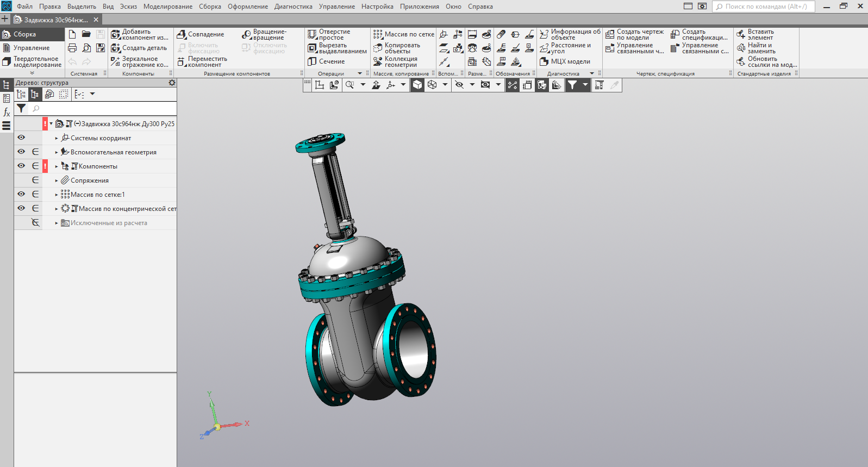Click the New document icon
Viewport: 868px width, 467px height.
coord(72,34)
